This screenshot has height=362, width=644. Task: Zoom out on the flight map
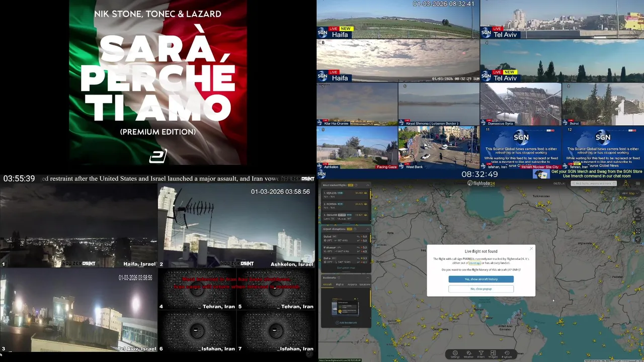click(x=638, y=219)
